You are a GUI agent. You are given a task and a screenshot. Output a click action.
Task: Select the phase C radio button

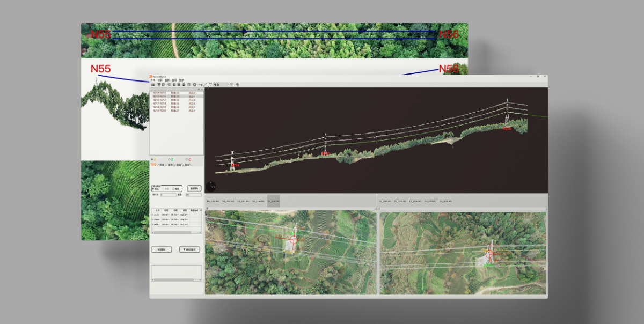188,159
